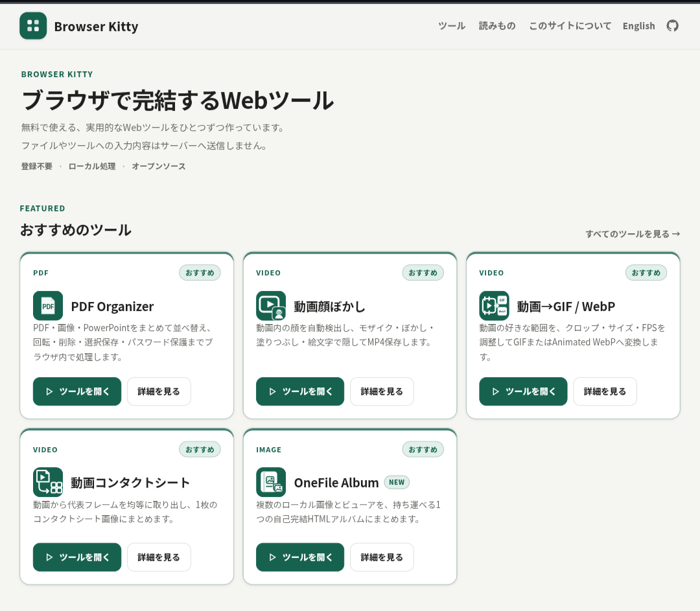Viewport: 700px width, 611px height.
Task: Click おすすめ badge on 動画顔ぼかし card
Action: tap(423, 273)
